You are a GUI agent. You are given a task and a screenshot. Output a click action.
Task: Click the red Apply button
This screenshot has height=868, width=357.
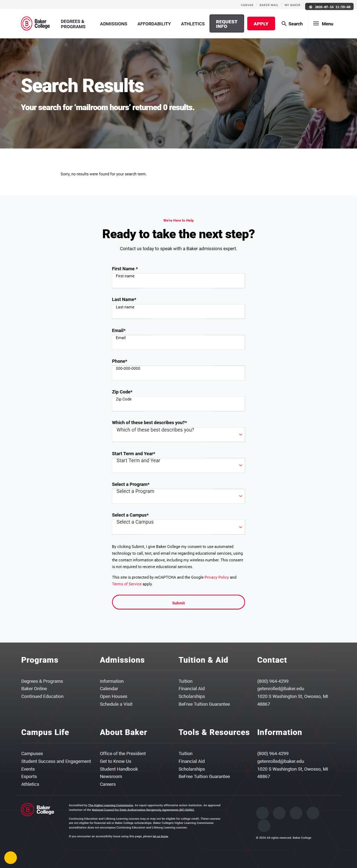pos(261,24)
